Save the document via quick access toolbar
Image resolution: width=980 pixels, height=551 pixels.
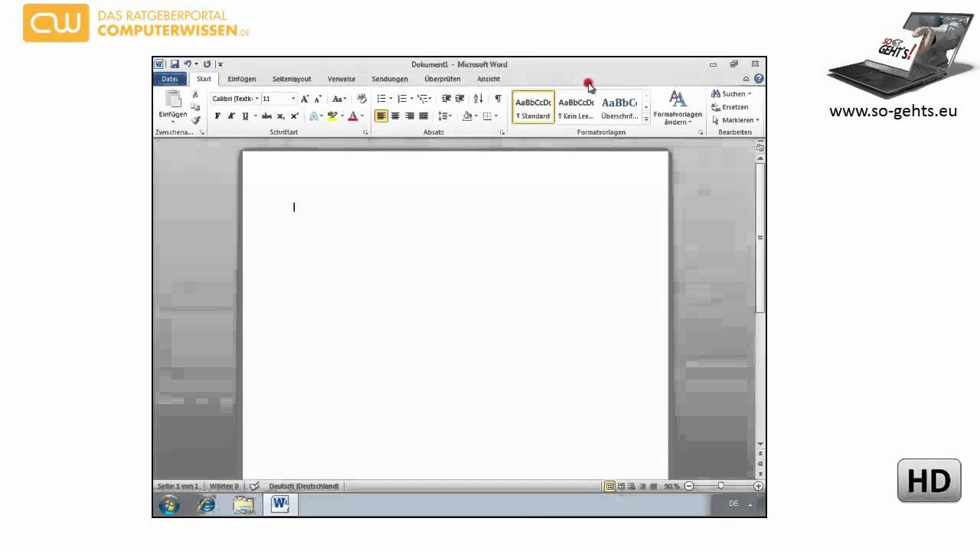[x=175, y=64]
